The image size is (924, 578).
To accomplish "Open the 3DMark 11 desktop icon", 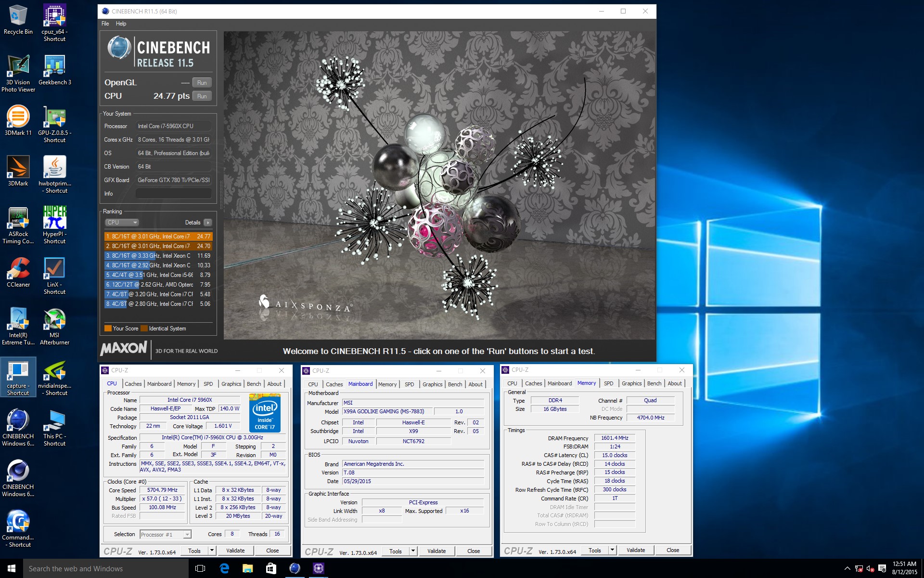I will [18, 120].
